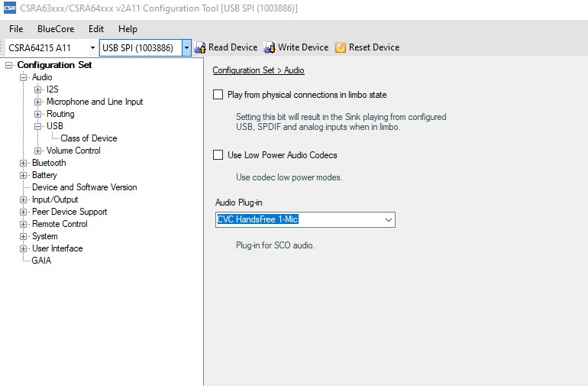
Task: Select Device and Software Version item
Action: 84,187
